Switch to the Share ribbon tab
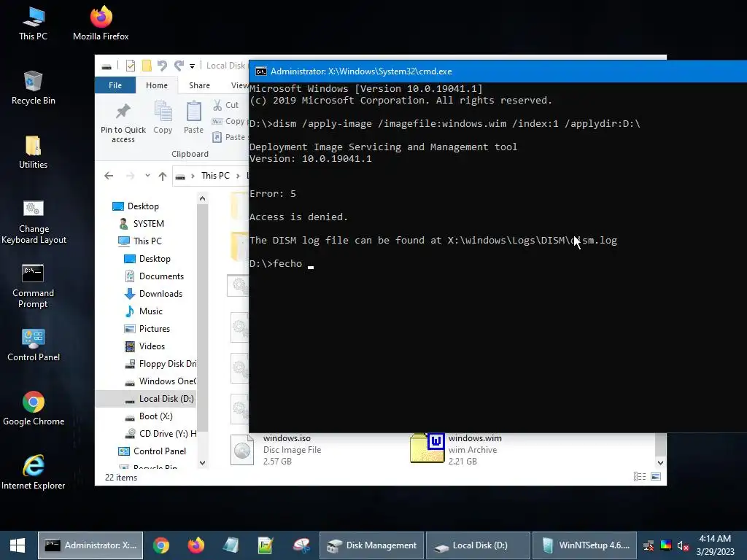 [199, 85]
